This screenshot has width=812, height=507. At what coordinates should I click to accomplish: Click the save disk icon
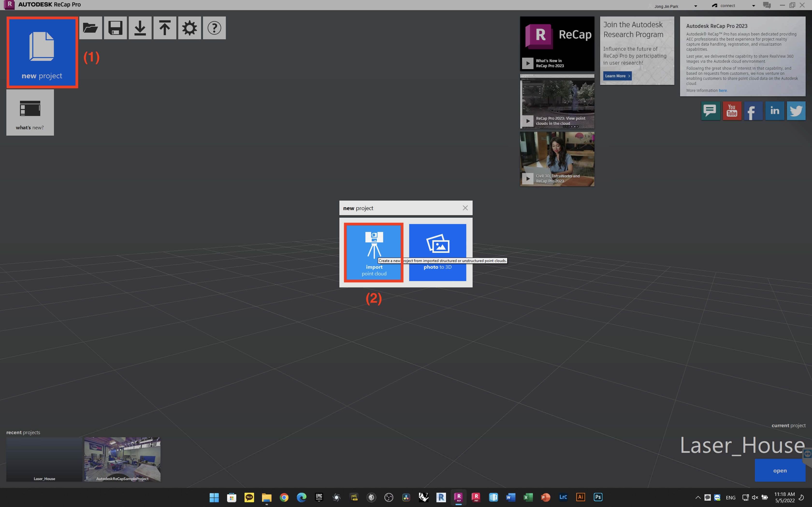(116, 28)
